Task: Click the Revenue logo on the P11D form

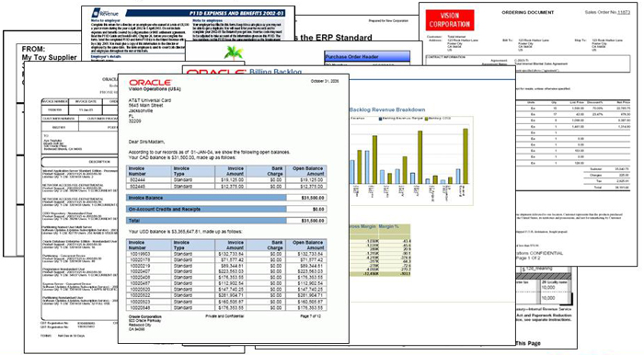Action: (105, 13)
